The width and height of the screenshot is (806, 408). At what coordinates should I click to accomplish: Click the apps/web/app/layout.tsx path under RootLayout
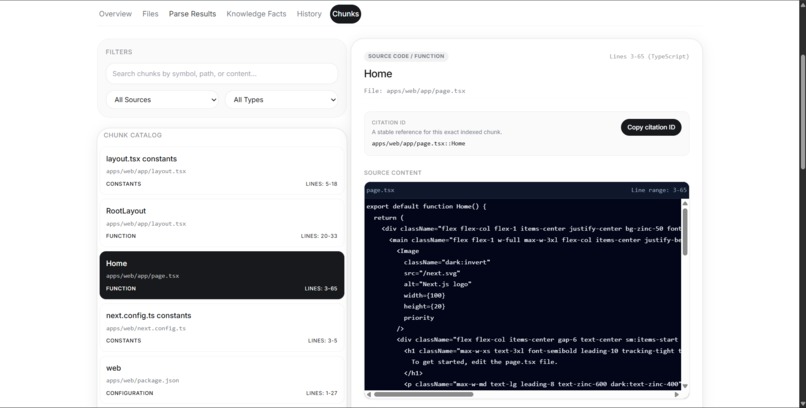[146, 224]
